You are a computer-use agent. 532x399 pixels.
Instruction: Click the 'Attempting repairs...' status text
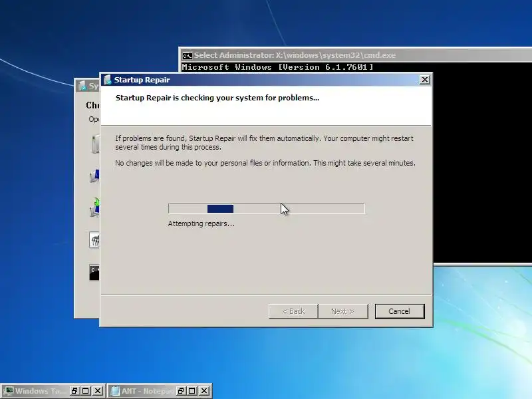(x=201, y=223)
